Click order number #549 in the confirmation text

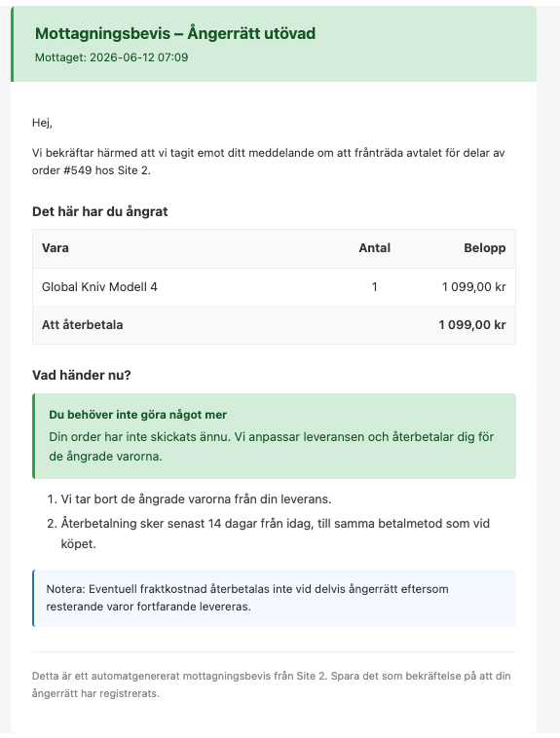pyautogui.click(x=78, y=170)
